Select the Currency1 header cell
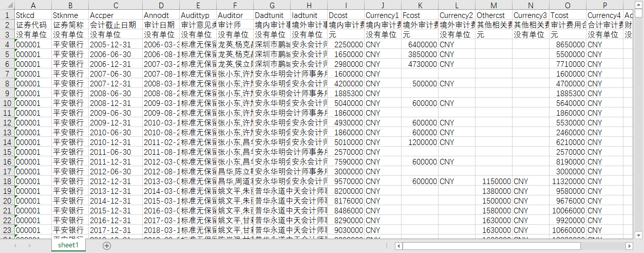 tap(383, 15)
